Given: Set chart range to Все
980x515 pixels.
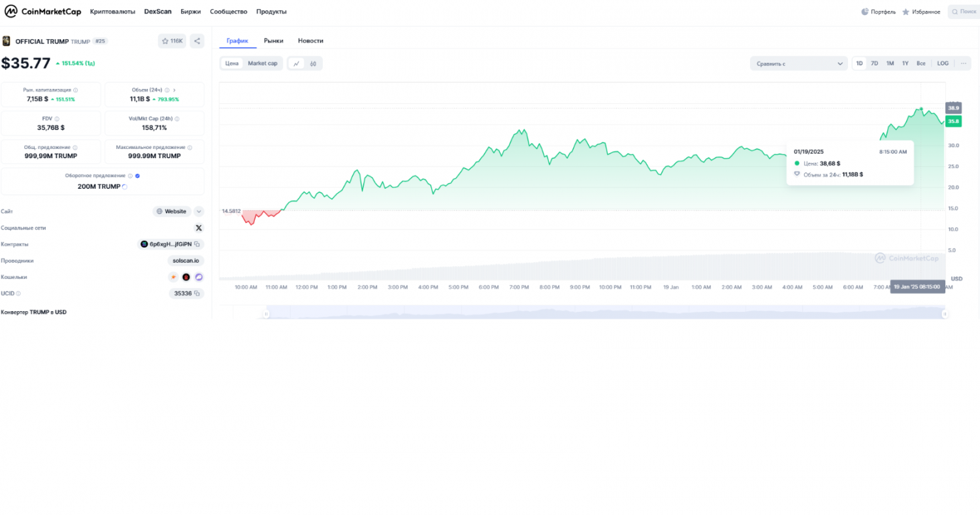Looking at the screenshot, I should pyautogui.click(x=921, y=63).
